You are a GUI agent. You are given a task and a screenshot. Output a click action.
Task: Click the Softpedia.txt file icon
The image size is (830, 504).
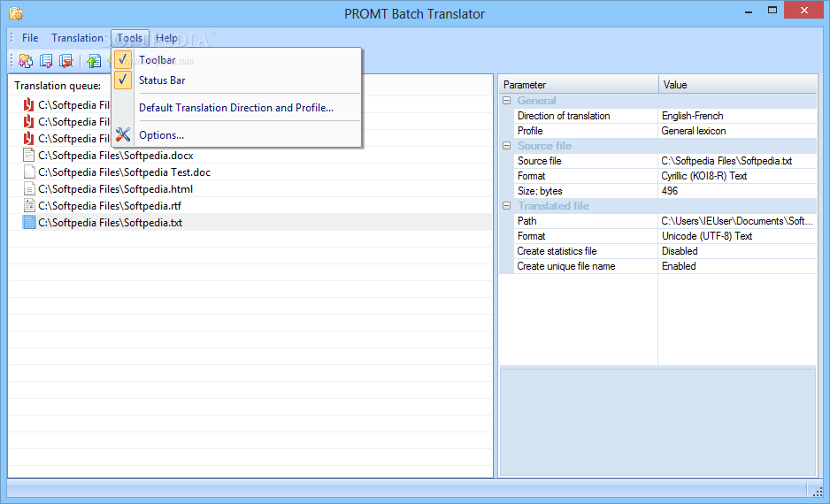tap(29, 222)
